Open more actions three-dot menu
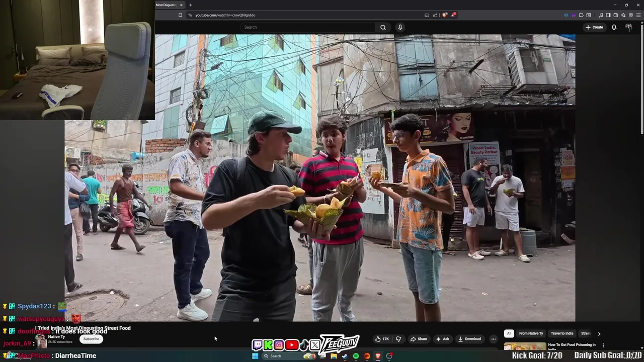 point(494,339)
